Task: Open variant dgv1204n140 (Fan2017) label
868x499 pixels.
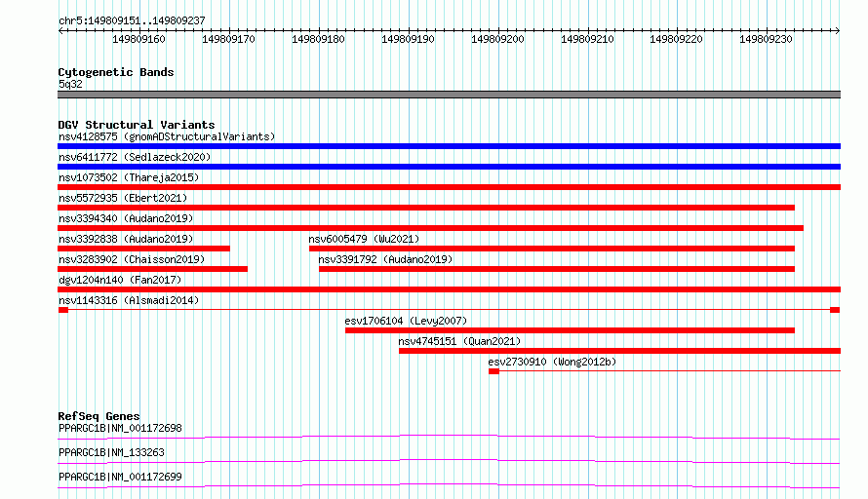Action: coord(120,280)
